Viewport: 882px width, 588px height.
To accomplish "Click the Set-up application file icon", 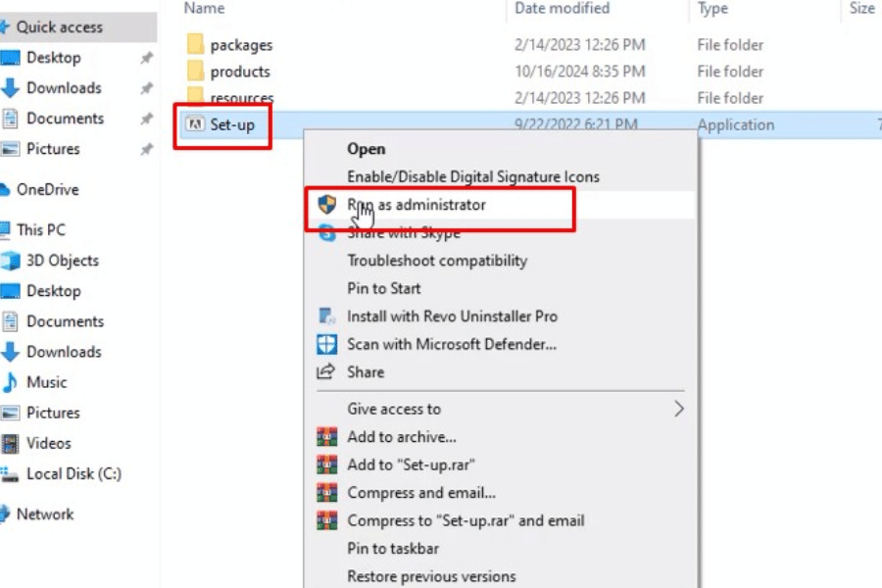I will (195, 124).
